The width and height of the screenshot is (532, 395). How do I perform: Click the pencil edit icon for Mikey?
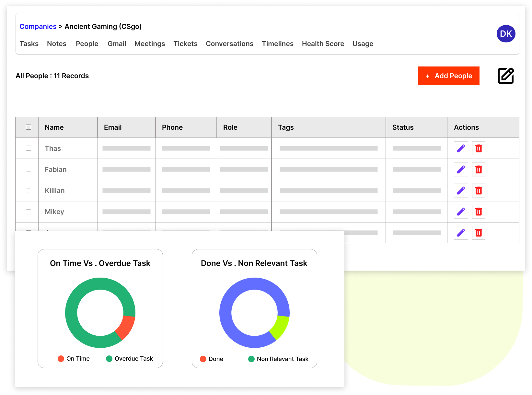(461, 212)
